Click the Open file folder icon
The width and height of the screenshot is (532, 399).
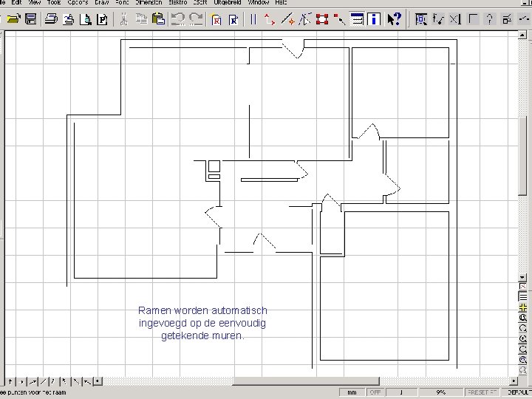coord(13,18)
